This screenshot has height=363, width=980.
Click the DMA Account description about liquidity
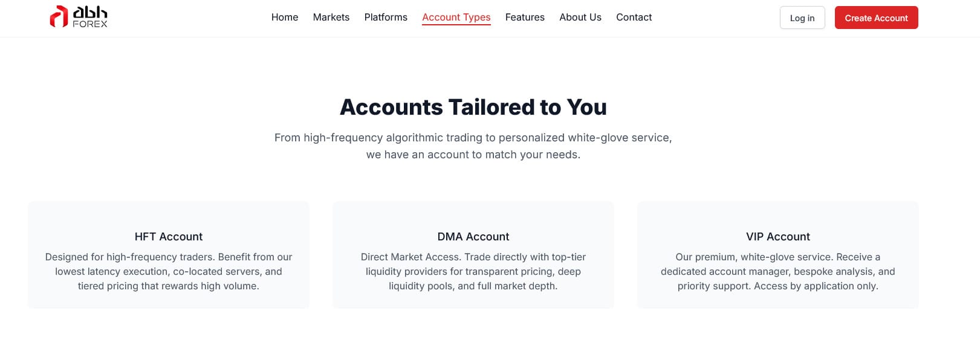473,272
